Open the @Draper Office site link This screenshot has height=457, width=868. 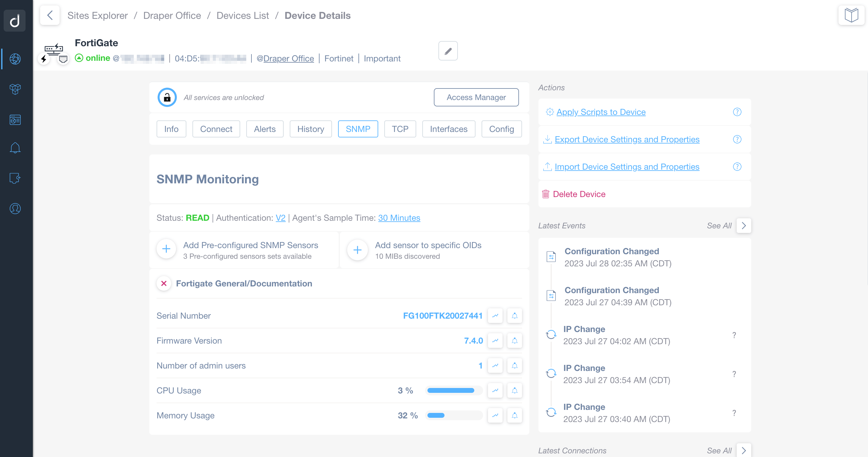click(x=285, y=58)
